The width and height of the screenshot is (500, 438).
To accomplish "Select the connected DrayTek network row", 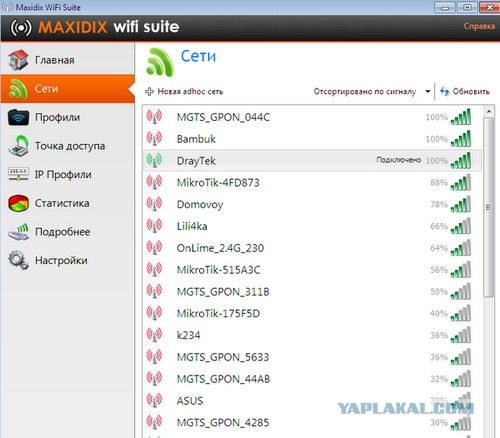I will tap(312, 160).
